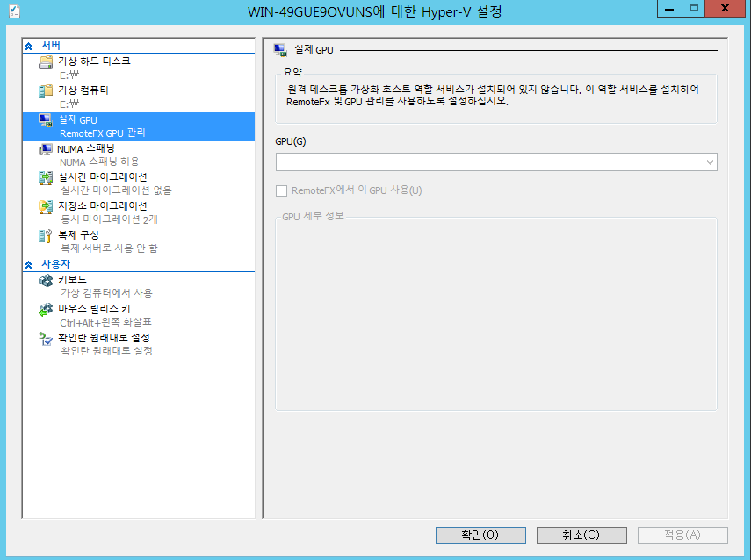Click the 가상 컴퓨터에서 사용 subtext
Screen dimensions: 751x560
pos(106,292)
